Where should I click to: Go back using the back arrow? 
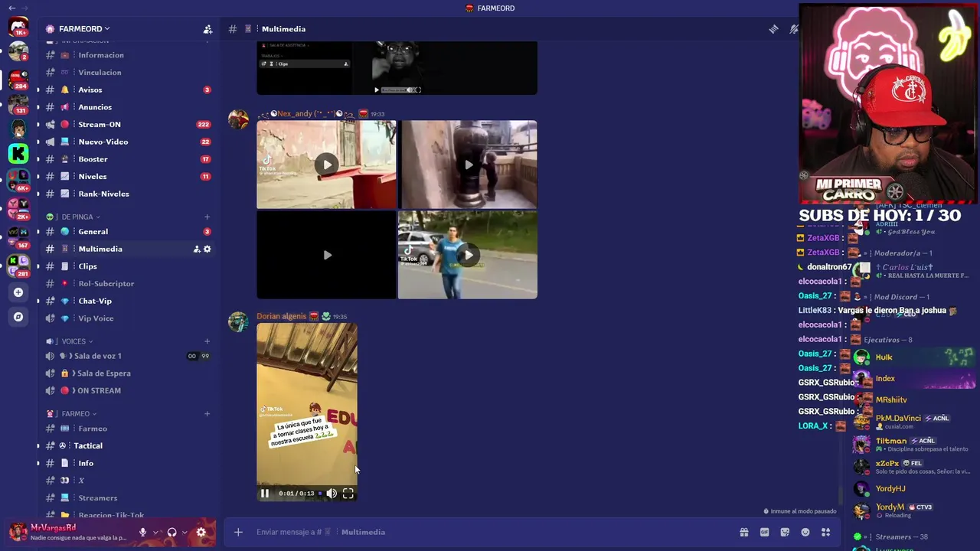(11, 8)
